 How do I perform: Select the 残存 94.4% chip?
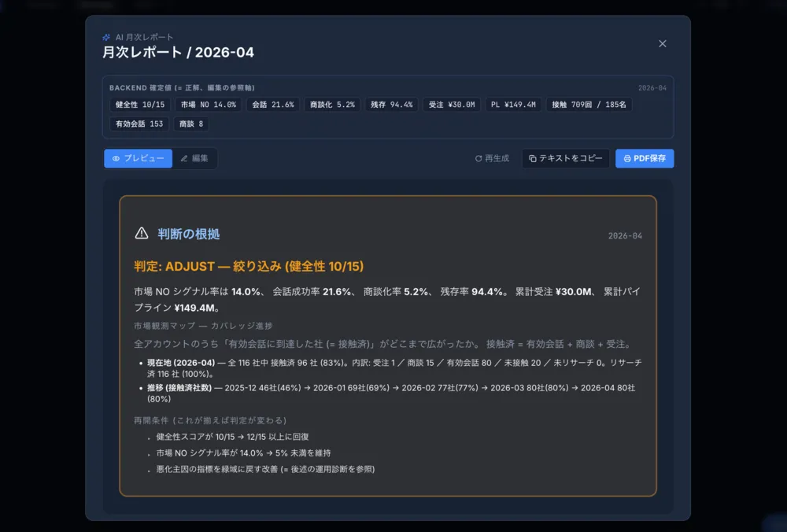(x=391, y=105)
